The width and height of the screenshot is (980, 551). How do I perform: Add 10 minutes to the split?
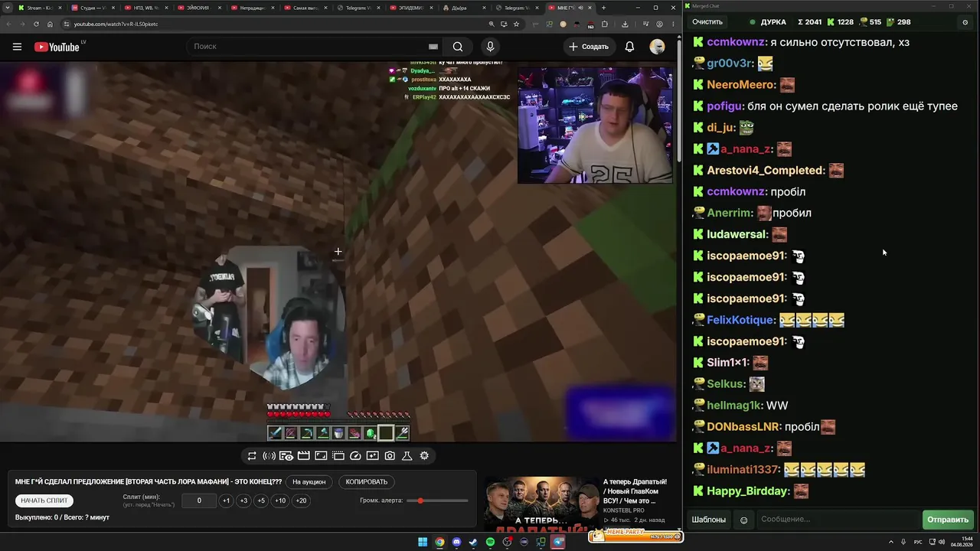click(280, 500)
